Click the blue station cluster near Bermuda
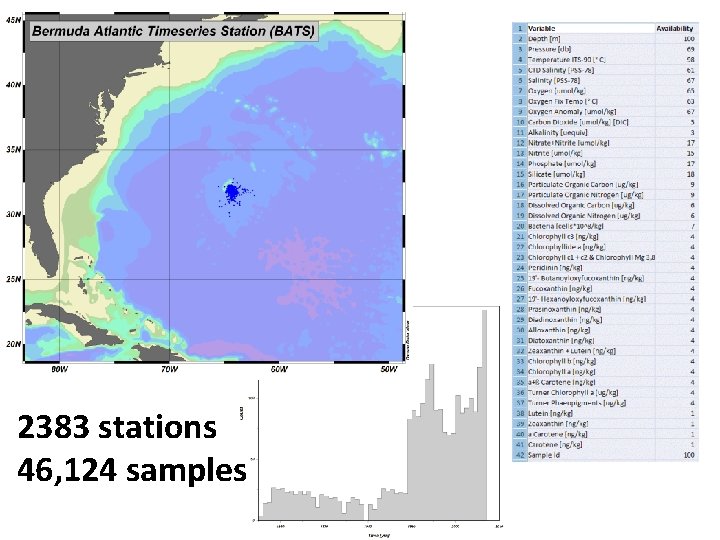 click(x=232, y=192)
